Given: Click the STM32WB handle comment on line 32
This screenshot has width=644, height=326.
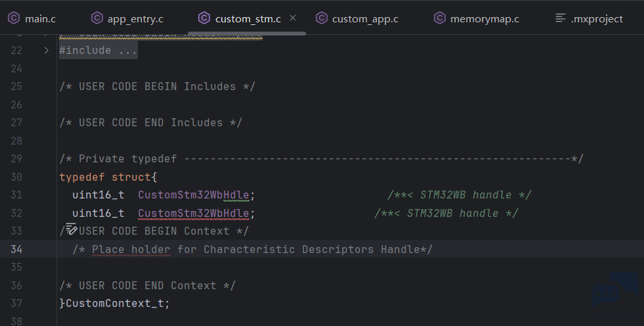Looking at the screenshot, I should pyautogui.click(x=446, y=214).
